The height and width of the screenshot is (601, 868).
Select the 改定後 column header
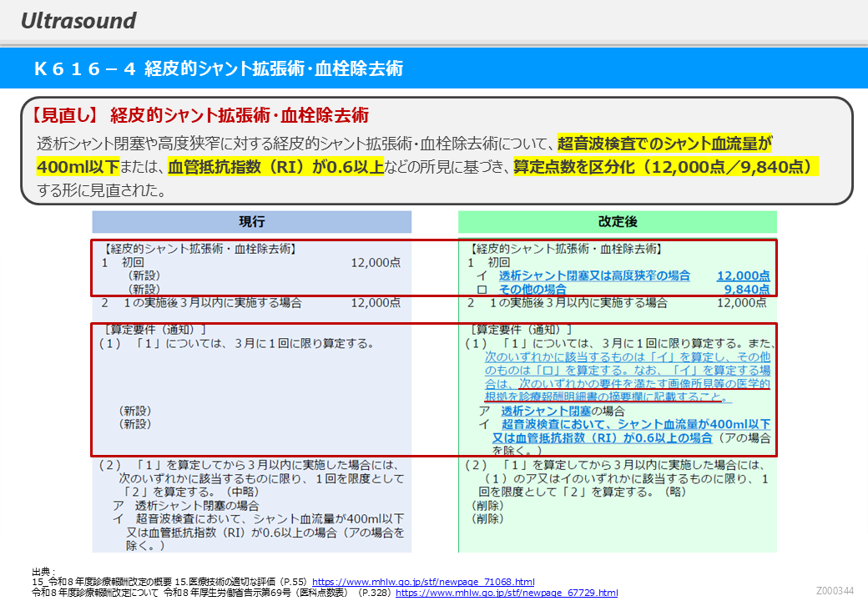pos(617,222)
